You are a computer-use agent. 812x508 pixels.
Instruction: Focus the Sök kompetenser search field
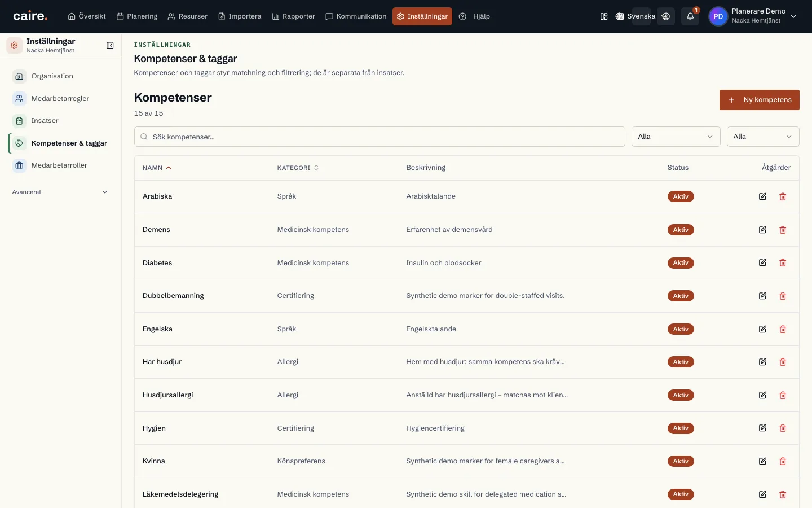(x=379, y=137)
